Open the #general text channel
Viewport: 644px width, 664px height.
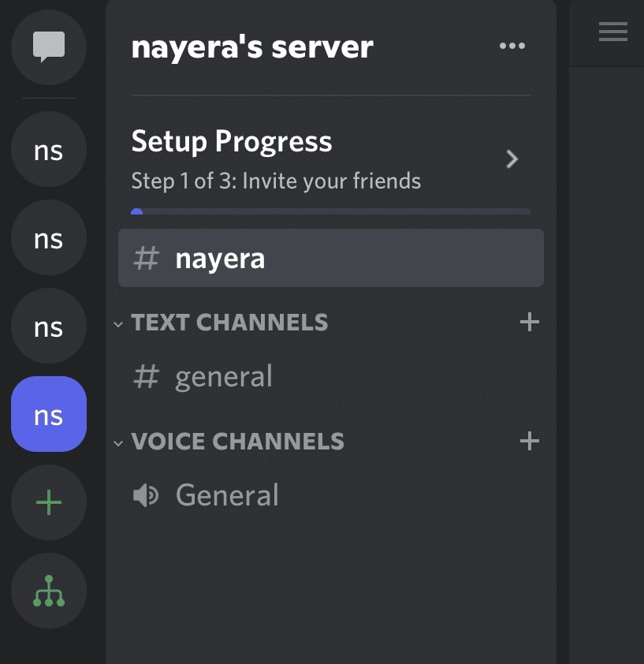pyautogui.click(x=331, y=376)
